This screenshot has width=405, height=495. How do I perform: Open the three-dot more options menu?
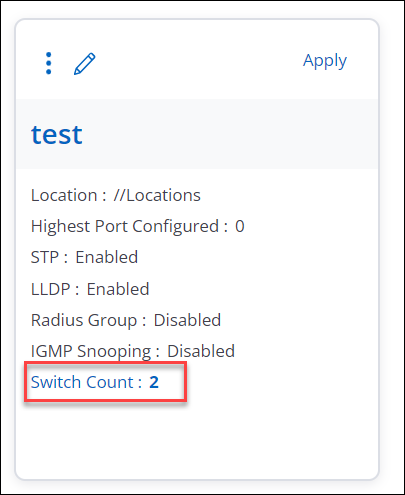[x=49, y=63]
